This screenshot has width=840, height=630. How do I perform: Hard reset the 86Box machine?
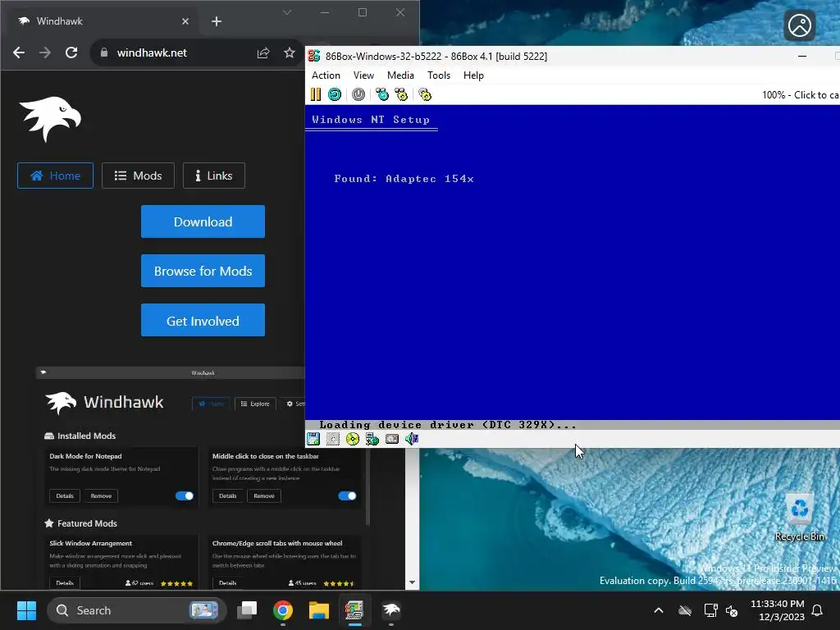pos(335,95)
